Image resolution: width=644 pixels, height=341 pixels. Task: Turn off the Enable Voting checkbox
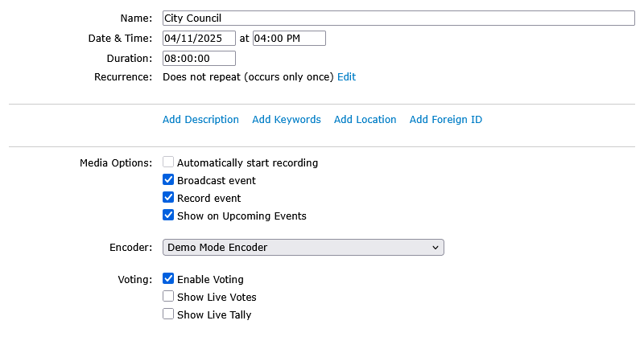click(x=168, y=279)
